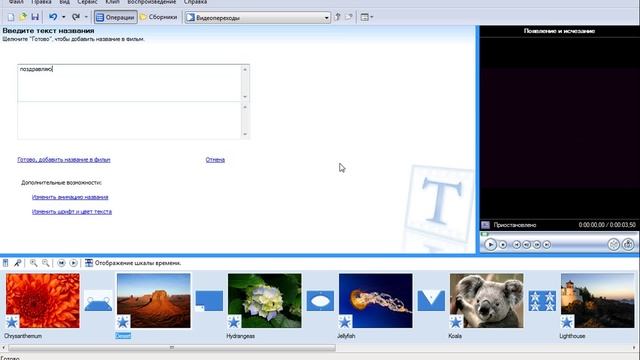Click the Play Storyboard icon
Viewport: 640px width, 360px height.
click(73, 263)
